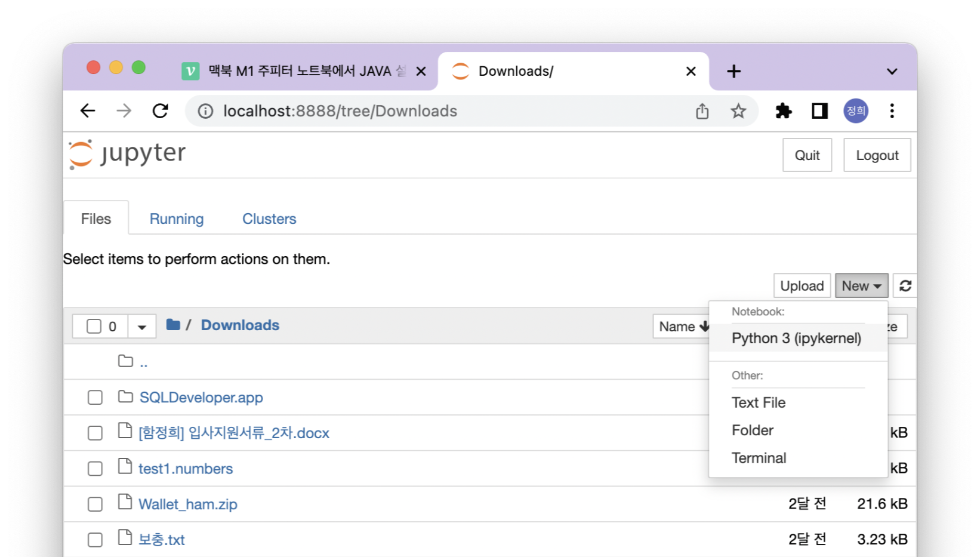Screen dimensions: 980x557
Task: Switch to the Downloads/ browser tab
Action: click(x=573, y=72)
